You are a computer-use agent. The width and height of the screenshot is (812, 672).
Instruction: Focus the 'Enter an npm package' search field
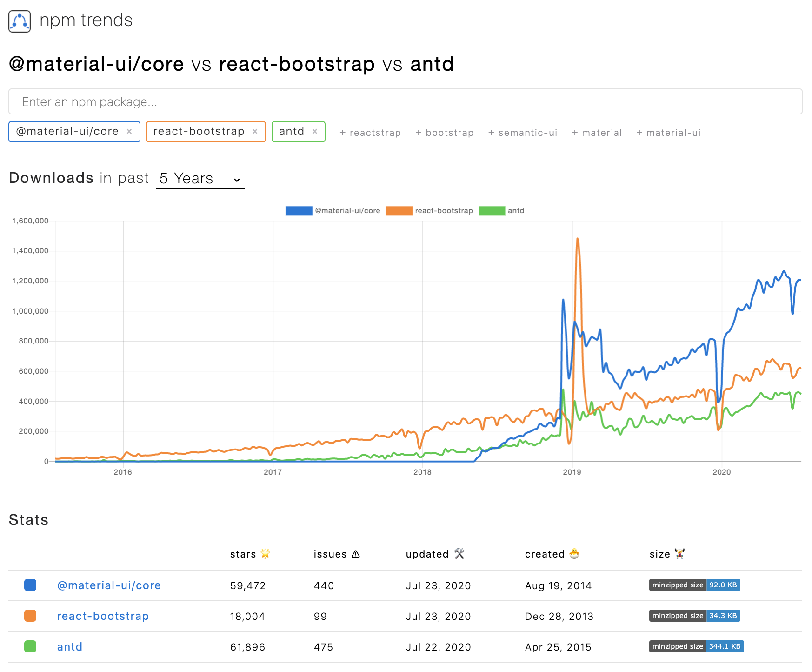pyautogui.click(x=406, y=101)
